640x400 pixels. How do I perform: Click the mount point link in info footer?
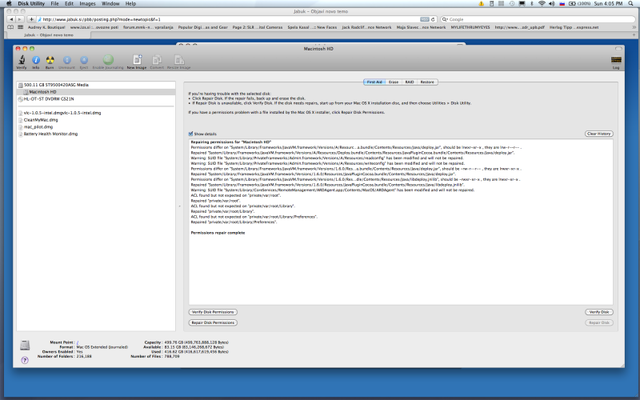(x=78, y=342)
